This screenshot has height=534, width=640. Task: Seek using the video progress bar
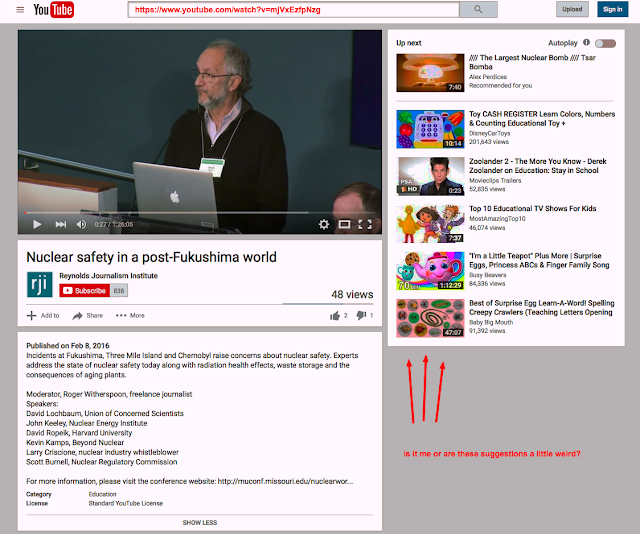click(x=200, y=213)
